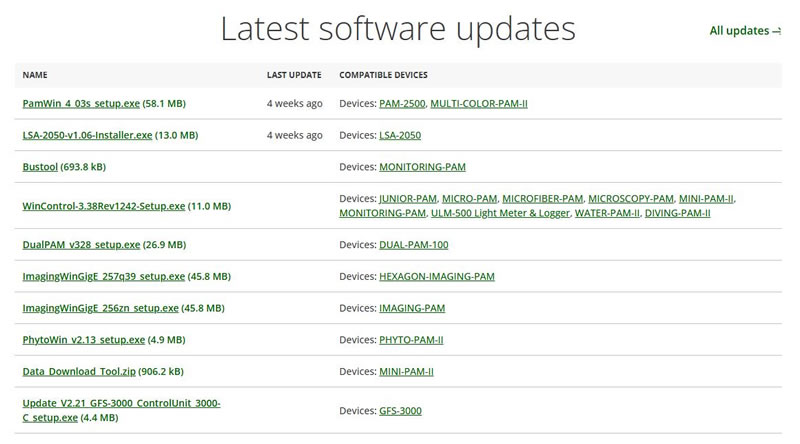Download WinControl-3.38Rev1242-Setup.exe
The height and width of the screenshot is (444, 800).
click(103, 206)
